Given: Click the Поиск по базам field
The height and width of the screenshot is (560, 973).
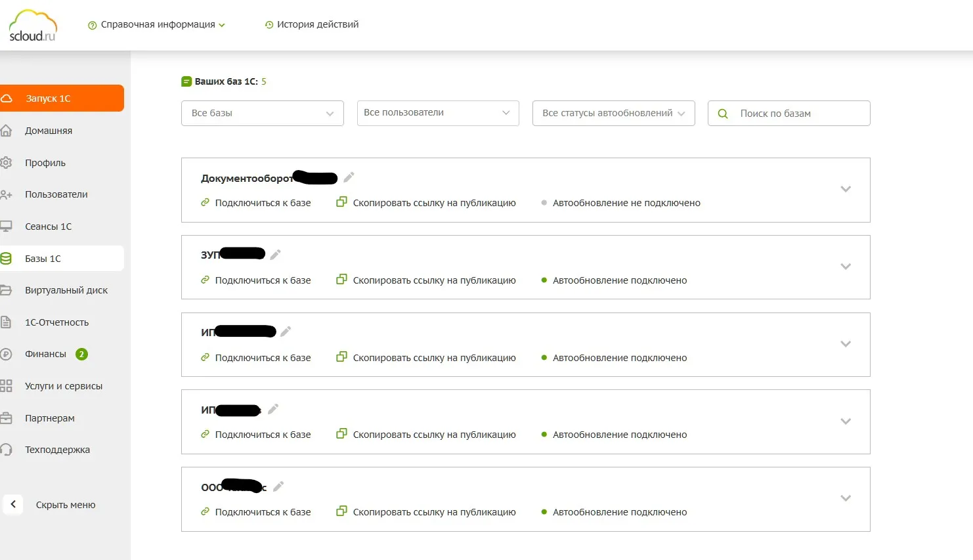Looking at the screenshot, I should (798, 114).
